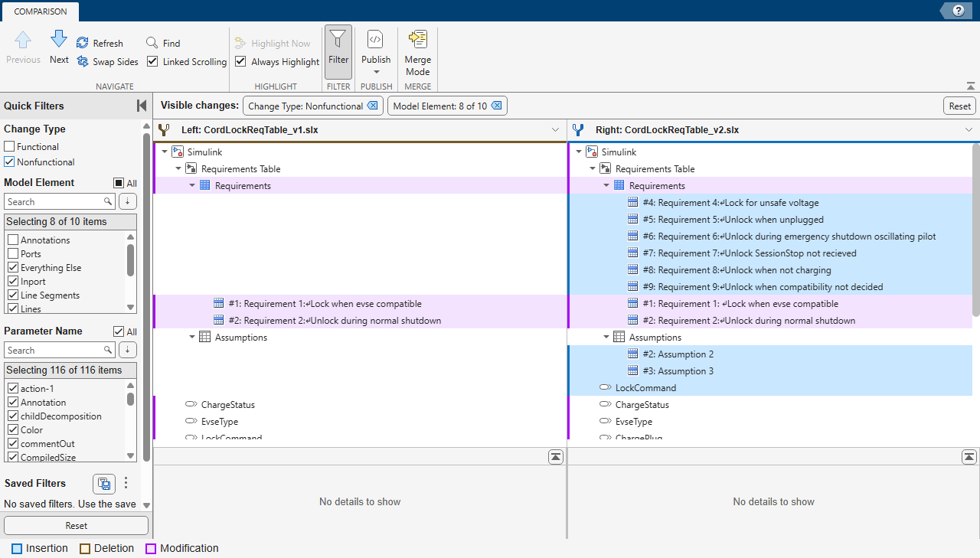
Task: Select the COMPARISON tab
Action: (x=40, y=11)
